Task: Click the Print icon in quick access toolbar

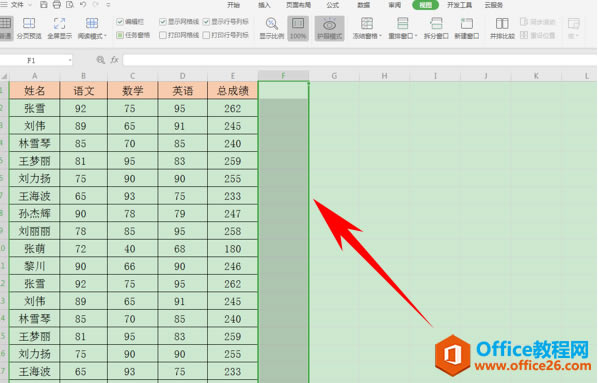Action: 56,5
